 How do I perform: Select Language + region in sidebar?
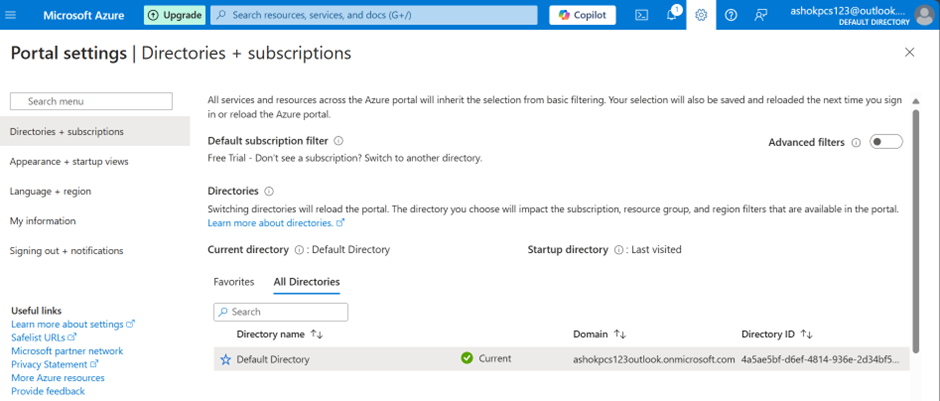[50, 191]
